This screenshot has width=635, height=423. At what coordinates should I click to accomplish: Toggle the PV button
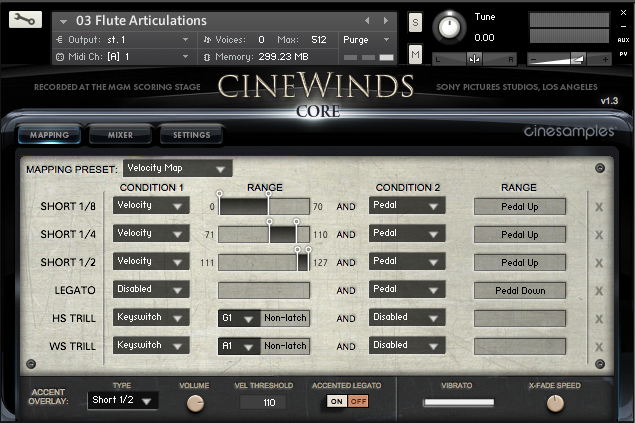coord(623,54)
